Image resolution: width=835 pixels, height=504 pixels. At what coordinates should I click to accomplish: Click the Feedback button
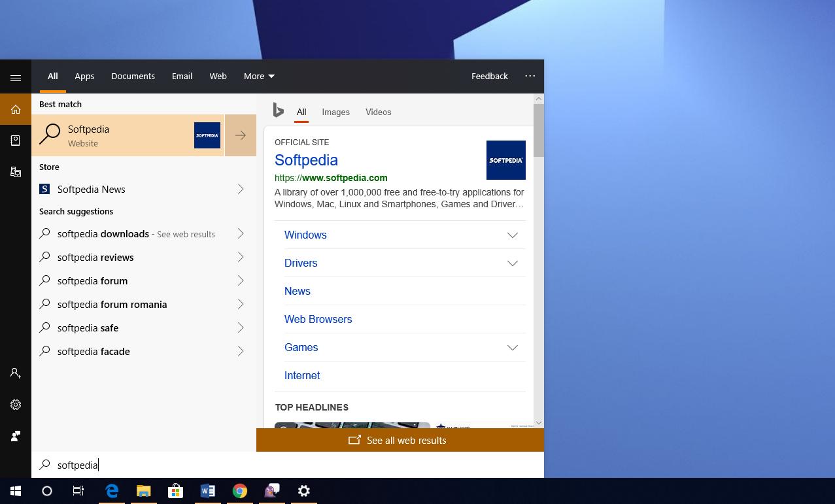tap(490, 76)
